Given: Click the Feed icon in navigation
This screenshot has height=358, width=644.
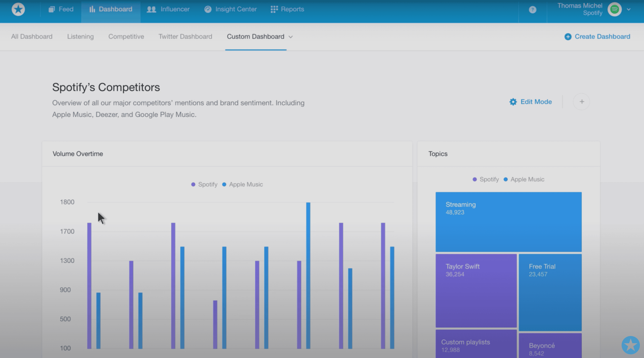Looking at the screenshot, I should [52, 9].
